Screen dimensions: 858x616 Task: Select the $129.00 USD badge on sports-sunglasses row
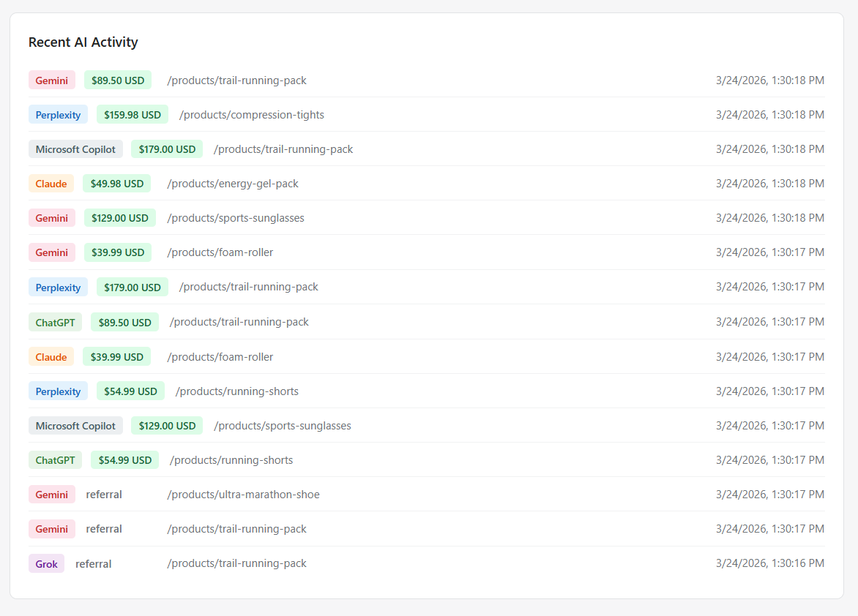pyautogui.click(x=120, y=217)
